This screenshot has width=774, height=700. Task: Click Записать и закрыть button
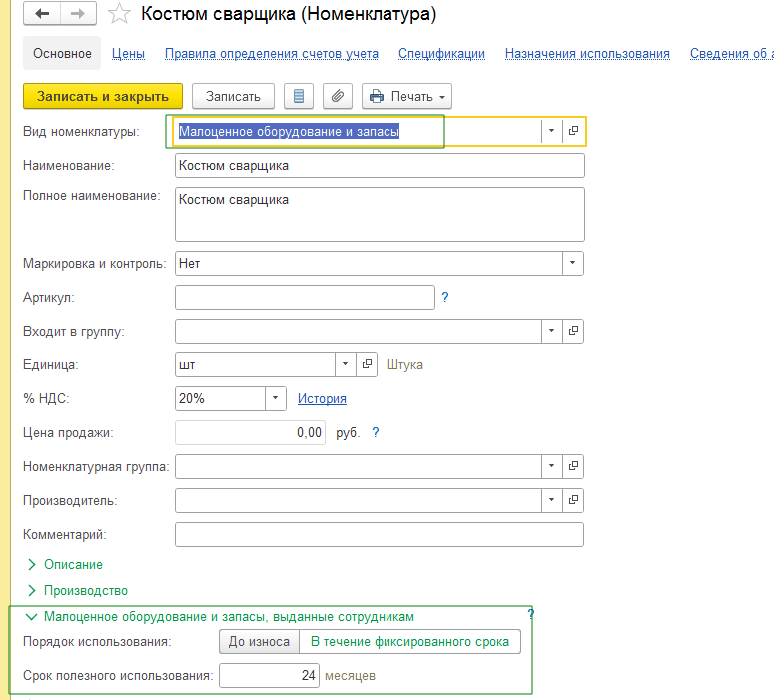[103, 96]
